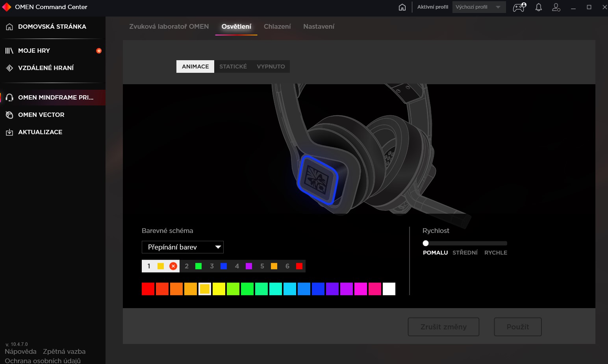Pick the cyan palette swatch
The height and width of the screenshot is (364, 608).
[x=290, y=289]
